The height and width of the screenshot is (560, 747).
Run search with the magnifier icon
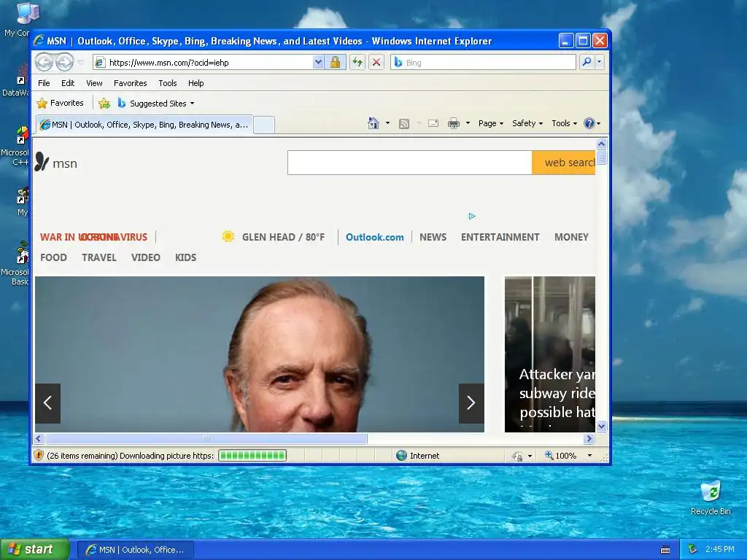(x=587, y=62)
